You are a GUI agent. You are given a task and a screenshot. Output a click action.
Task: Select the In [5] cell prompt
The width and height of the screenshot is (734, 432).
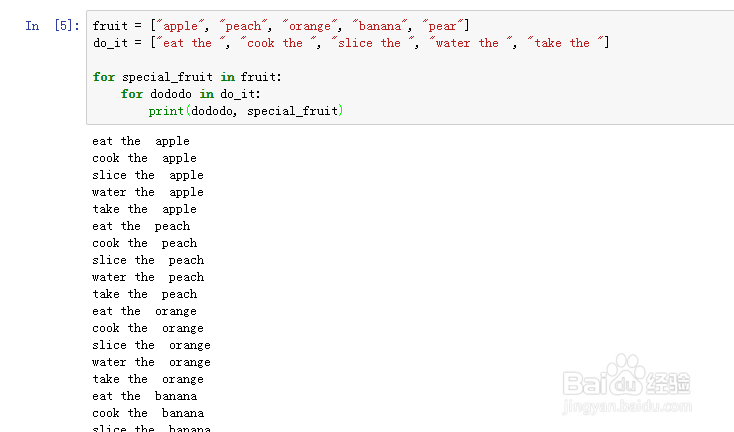coord(50,26)
